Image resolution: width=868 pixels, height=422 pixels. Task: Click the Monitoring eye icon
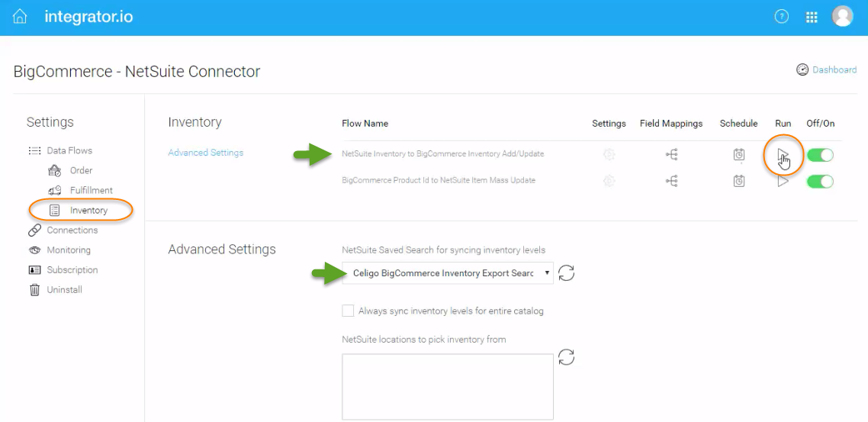coord(34,250)
